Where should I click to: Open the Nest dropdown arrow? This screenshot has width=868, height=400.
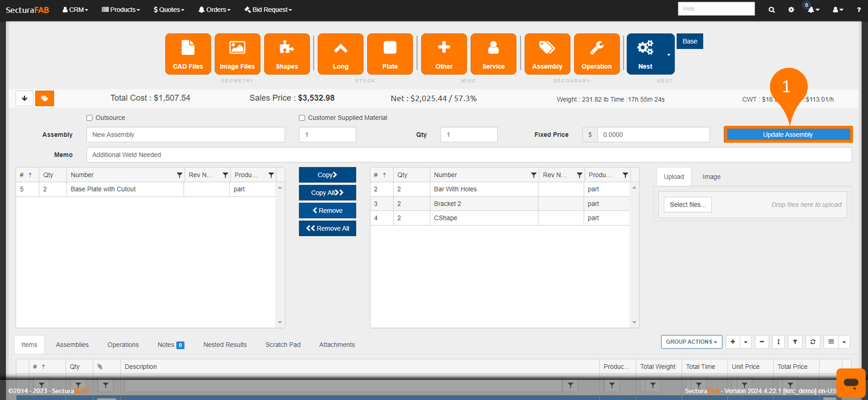tap(669, 55)
